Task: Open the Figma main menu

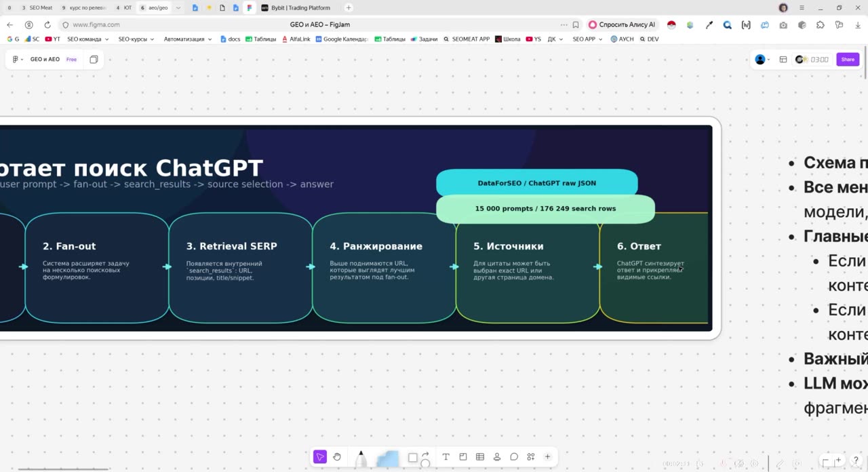Action: (x=17, y=60)
